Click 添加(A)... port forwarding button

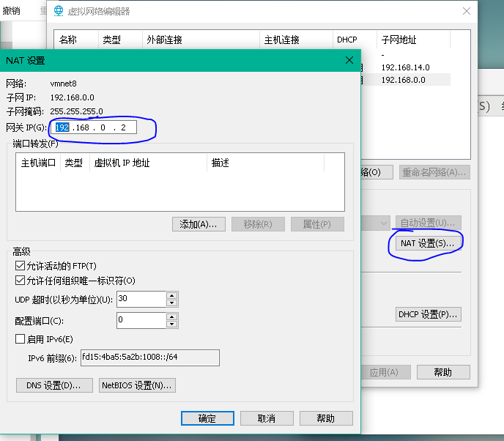point(199,224)
